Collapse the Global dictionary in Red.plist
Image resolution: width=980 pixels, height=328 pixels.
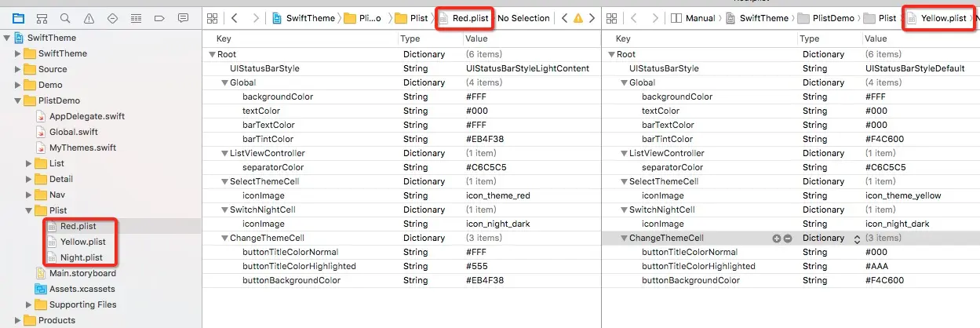click(x=225, y=82)
